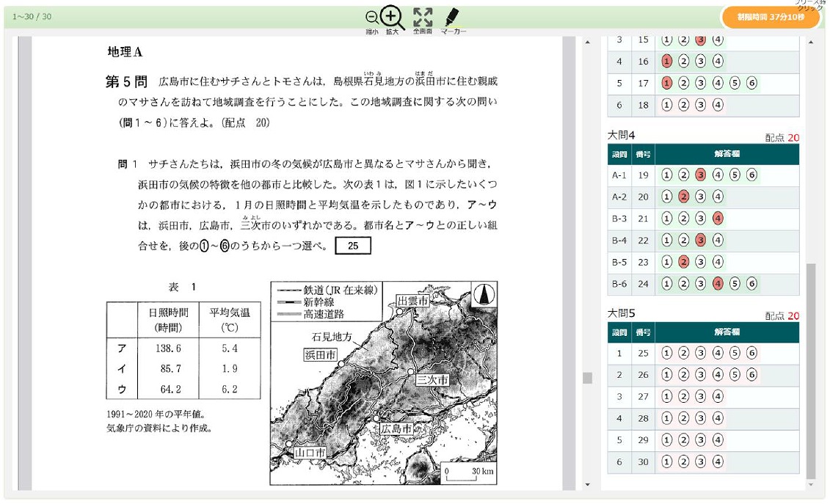Image resolution: width=830 pixels, height=504 pixels.
Task: Click the 広島市 label on the map
Action: point(396,429)
